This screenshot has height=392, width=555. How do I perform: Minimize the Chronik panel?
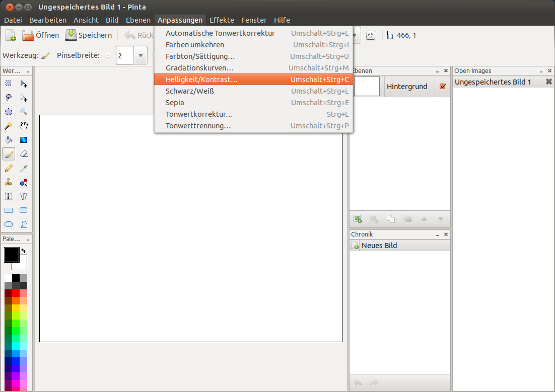(437, 234)
